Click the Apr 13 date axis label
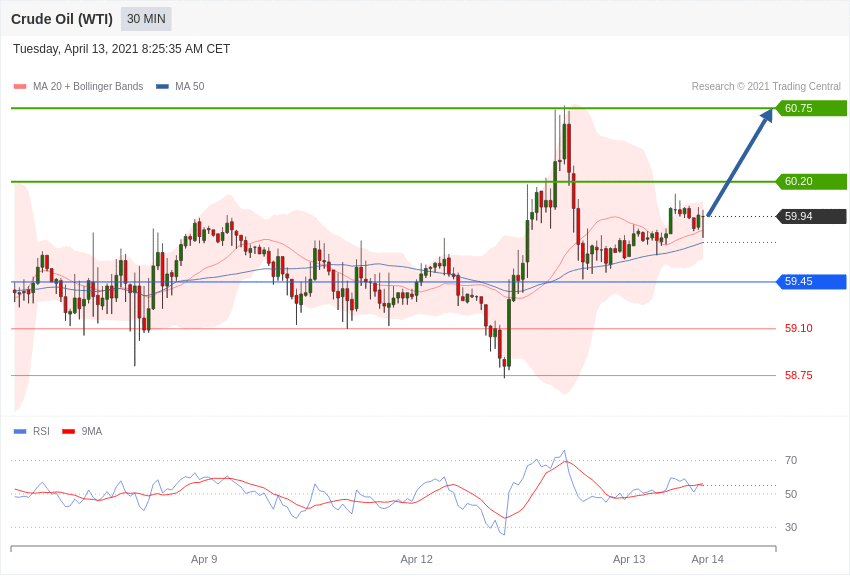 pos(629,559)
